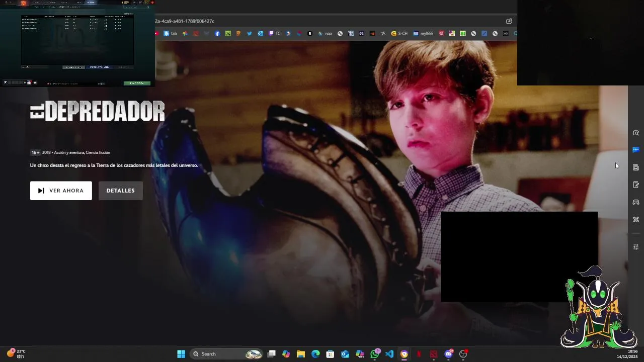
Task: Open the black 'R' circle bookmark
Action: (310, 34)
